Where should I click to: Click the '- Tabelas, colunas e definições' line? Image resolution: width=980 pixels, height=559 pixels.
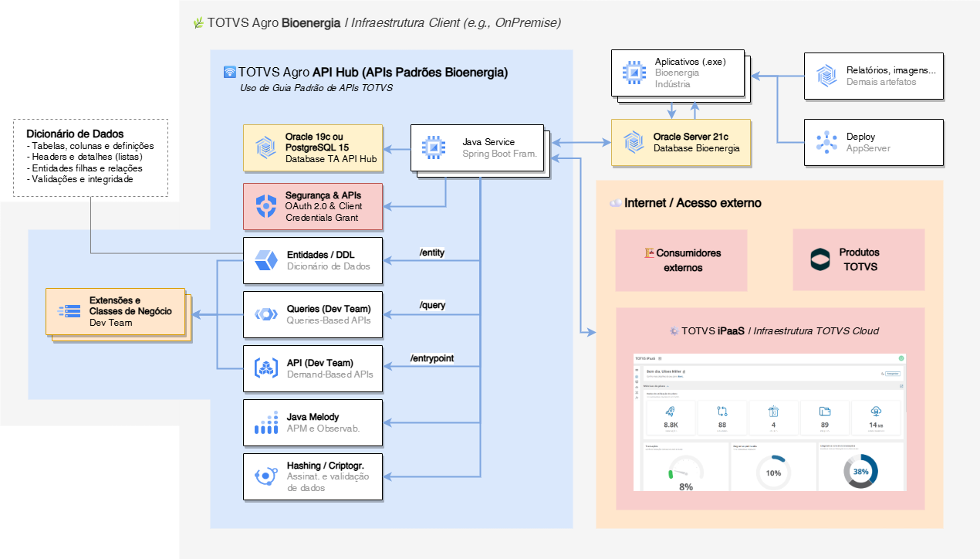[x=90, y=146]
